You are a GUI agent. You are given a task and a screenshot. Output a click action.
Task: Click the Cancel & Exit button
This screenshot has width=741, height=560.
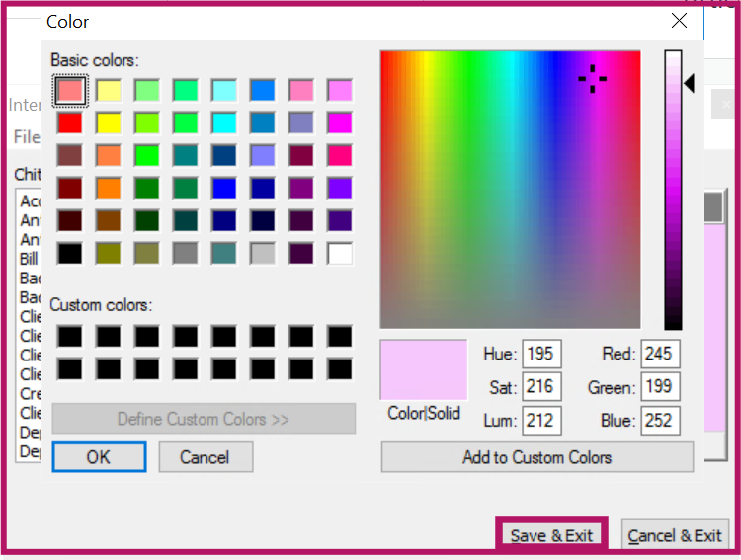tap(675, 535)
